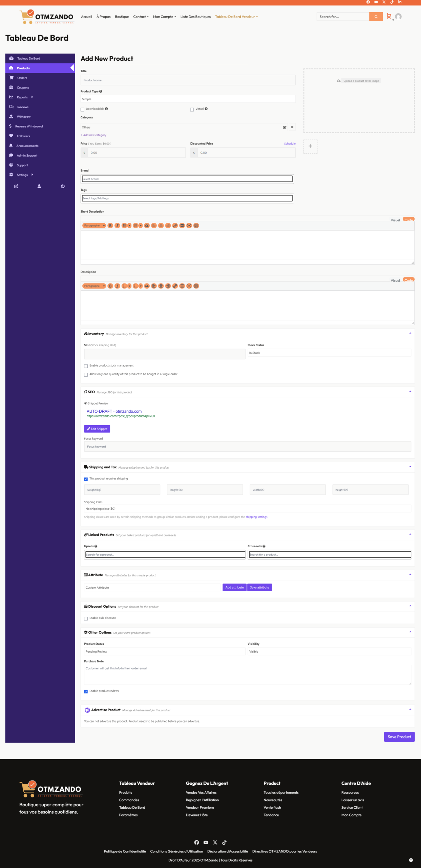This screenshot has height=868, width=421.
Task: Tick the Virtual product checkbox
Action: 192,110
